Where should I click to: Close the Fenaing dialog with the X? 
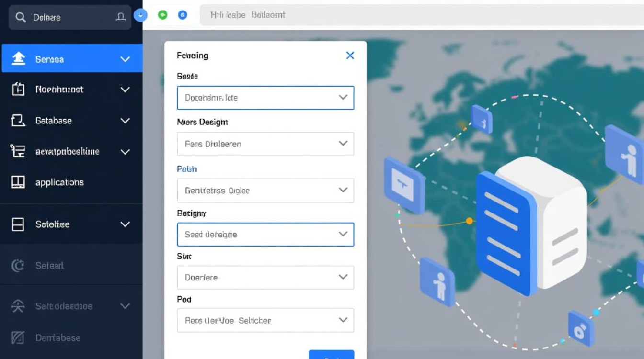tap(350, 56)
